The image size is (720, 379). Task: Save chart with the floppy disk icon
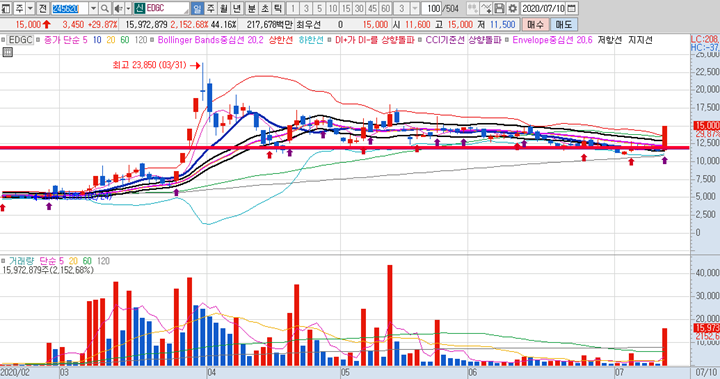tap(499, 8)
